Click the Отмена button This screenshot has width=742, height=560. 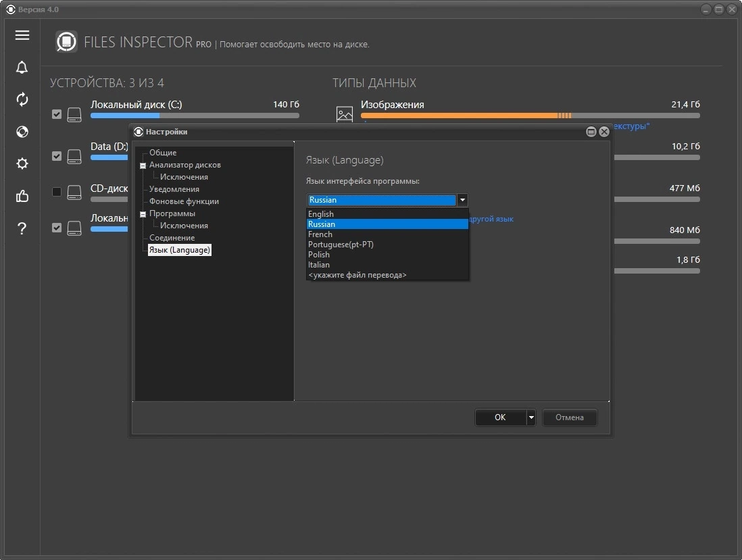[569, 417]
